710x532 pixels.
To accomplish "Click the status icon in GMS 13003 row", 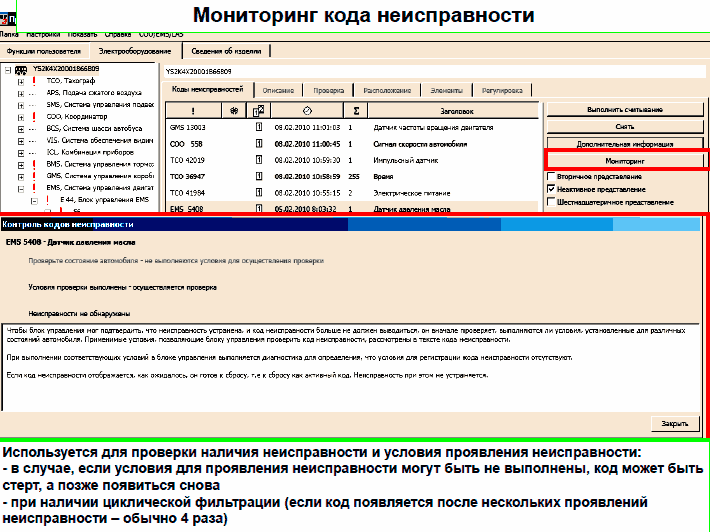I will click(259, 128).
